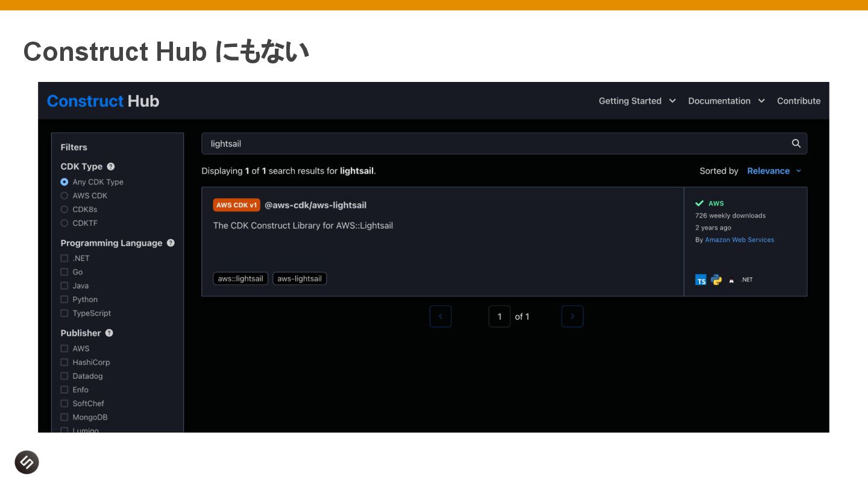Click the Java language icon
868x488 pixels.
click(732, 280)
